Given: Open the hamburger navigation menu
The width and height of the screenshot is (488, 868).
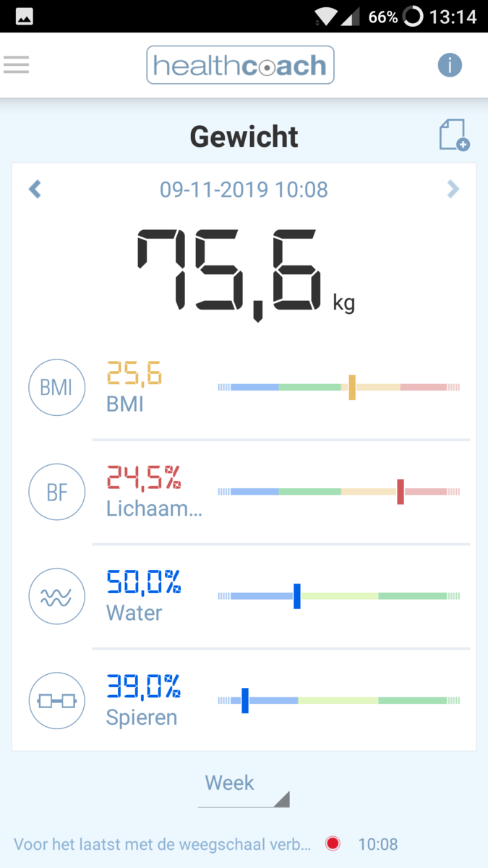Looking at the screenshot, I should click(16, 64).
